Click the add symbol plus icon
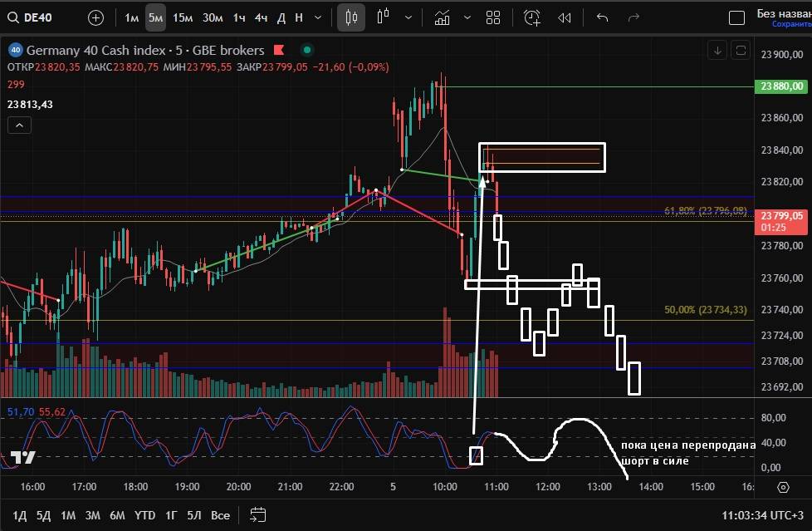This screenshot has width=812, height=531. tap(96, 17)
